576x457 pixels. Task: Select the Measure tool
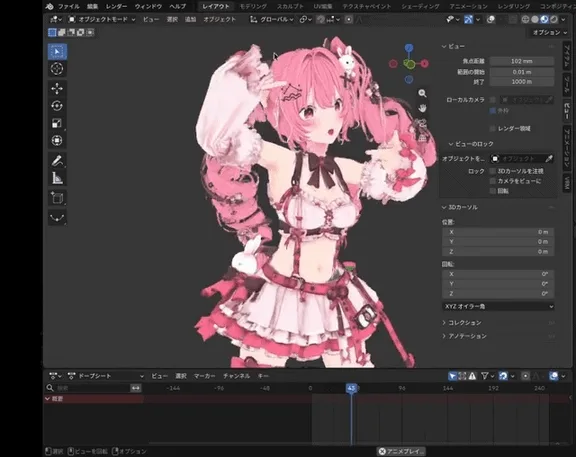coord(57,178)
